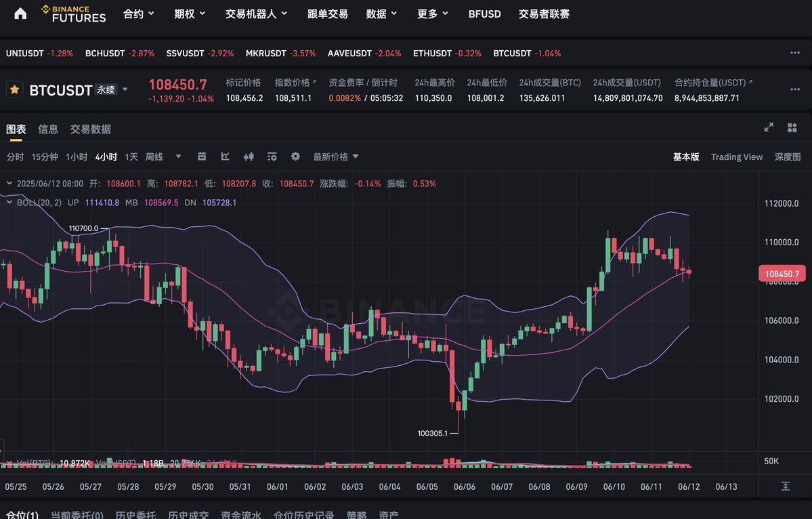The image size is (812, 519).
Task: Switch to the 信息 tab
Action: coord(47,129)
